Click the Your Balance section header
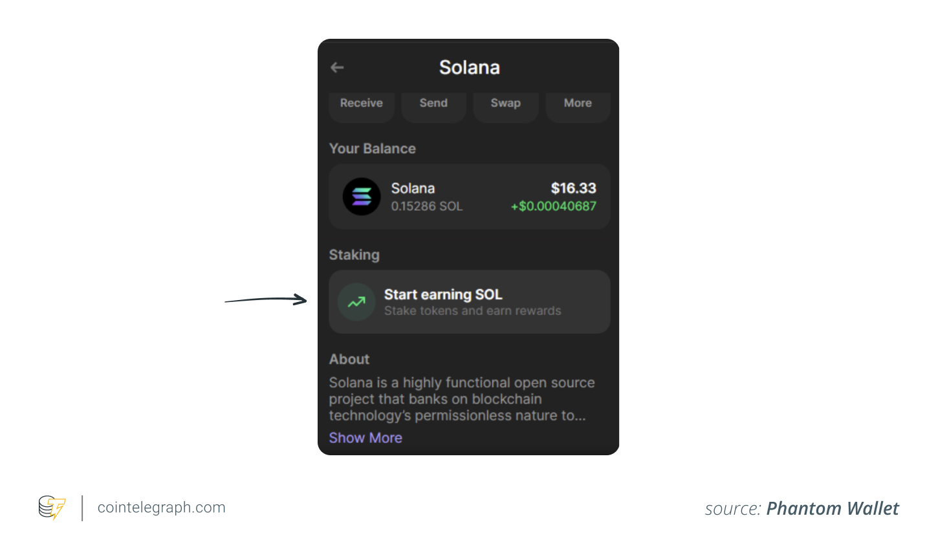The width and height of the screenshot is (938, 560). (x=372, y=148)
